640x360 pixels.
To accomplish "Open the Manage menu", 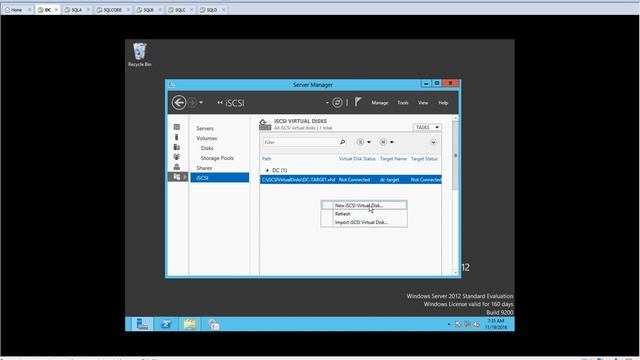I will [380, 103].
